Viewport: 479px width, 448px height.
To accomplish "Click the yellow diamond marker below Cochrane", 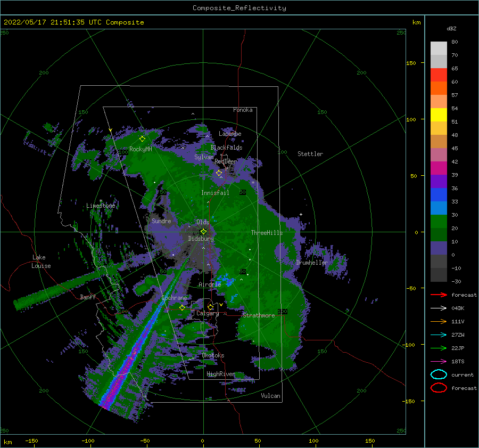I will 183,308.
